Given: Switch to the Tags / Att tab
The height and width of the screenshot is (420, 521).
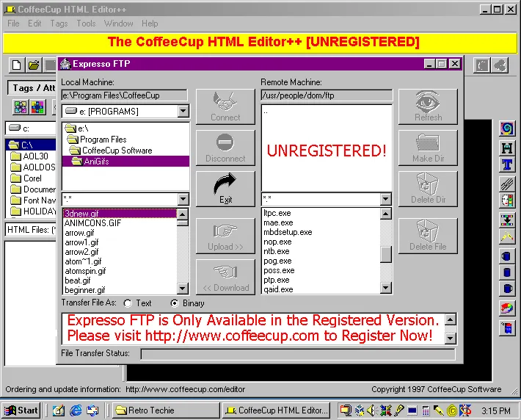Looking at the screenshot, I should (x=32, y=88).
